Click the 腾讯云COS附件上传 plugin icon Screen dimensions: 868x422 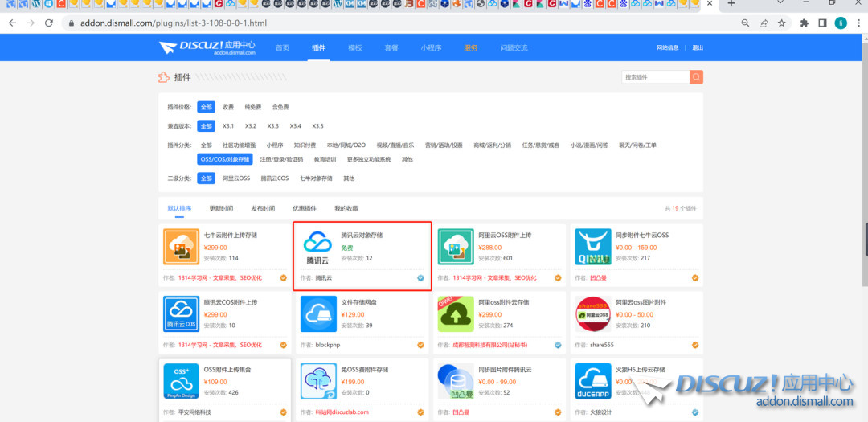pos(181,313)
